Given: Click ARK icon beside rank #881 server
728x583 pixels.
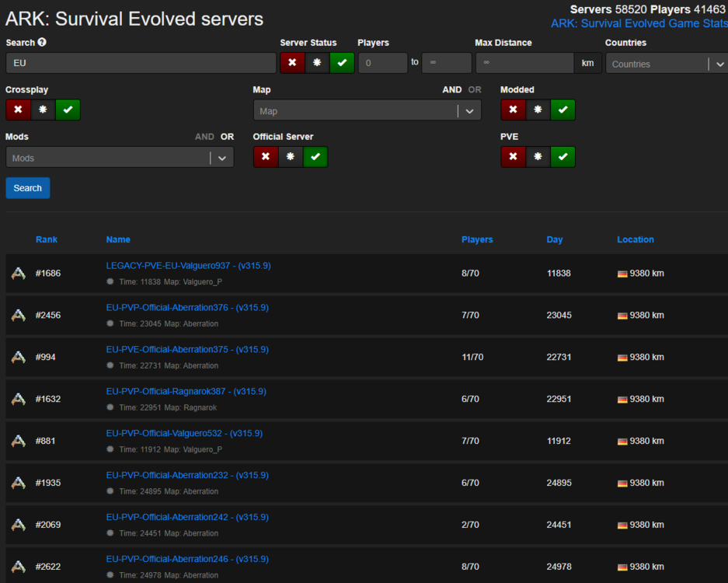Looking at the screenshot, I should point(18,442).
